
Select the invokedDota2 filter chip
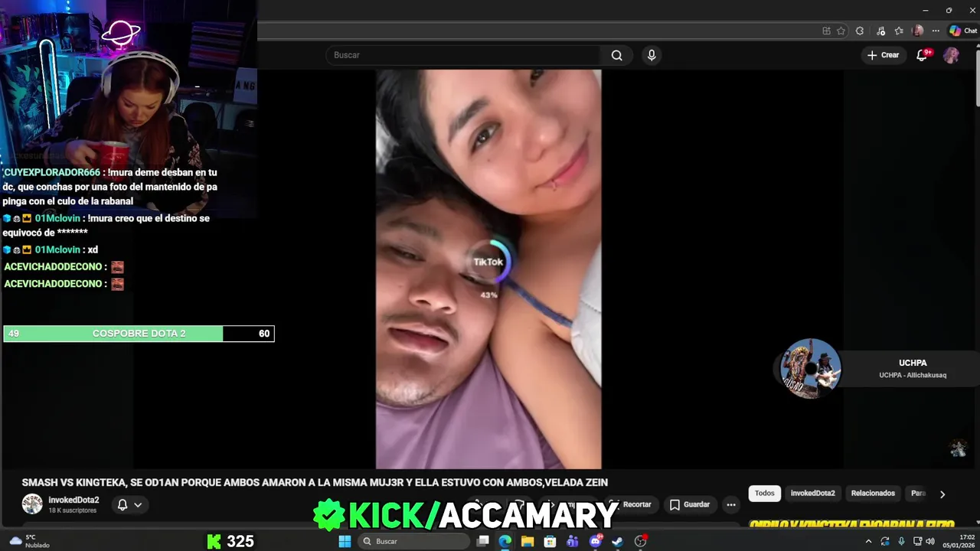point(812,494)
